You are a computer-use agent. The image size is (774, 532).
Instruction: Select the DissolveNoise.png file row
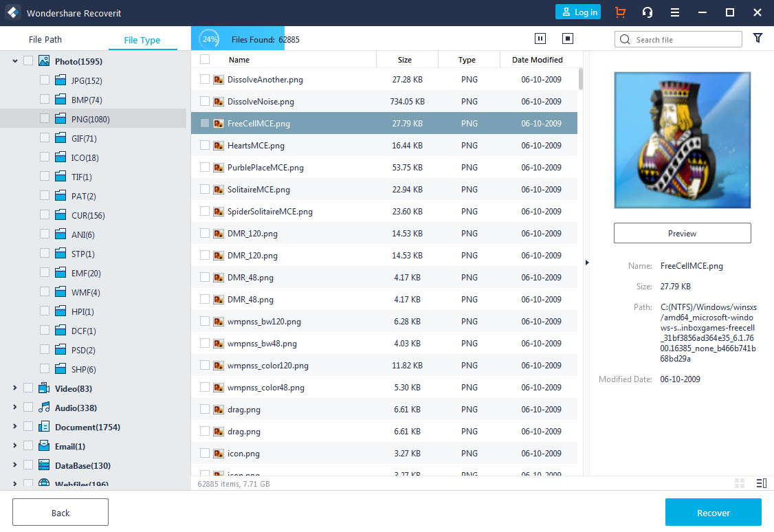(384, 101)
